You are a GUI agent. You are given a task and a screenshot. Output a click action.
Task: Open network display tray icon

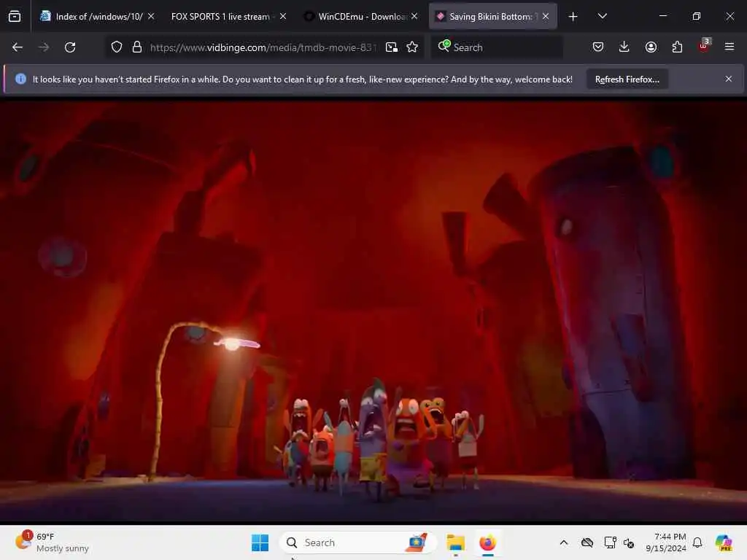pyautogui.click(x=610, y=542)
